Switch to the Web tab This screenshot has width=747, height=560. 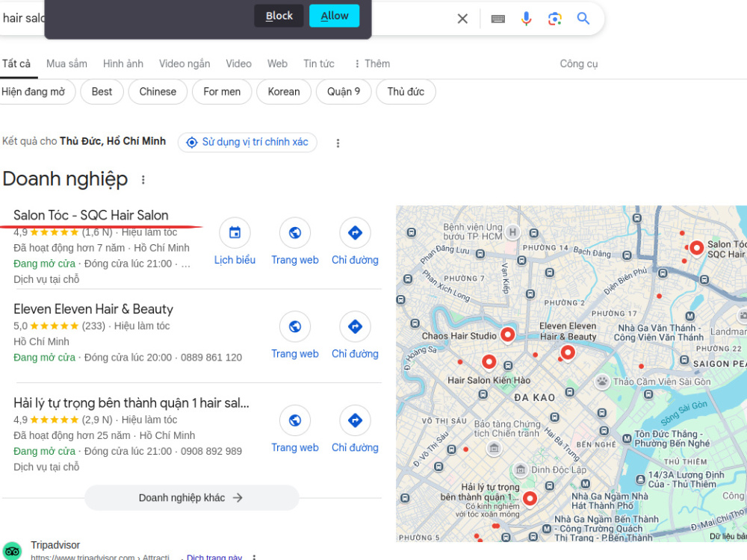pyautogui.click(x=277, y=63)
